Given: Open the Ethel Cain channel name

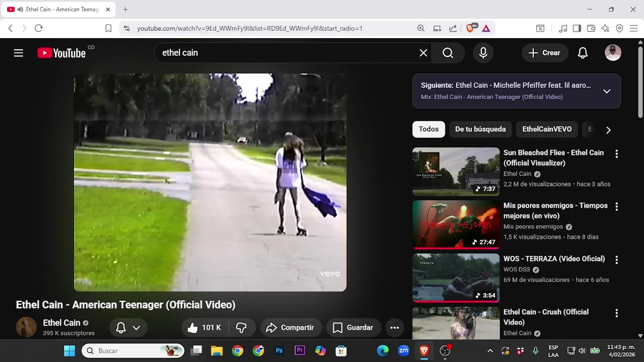Looking at the screenshot, I should pyautogui.click(x=61, y=323).
